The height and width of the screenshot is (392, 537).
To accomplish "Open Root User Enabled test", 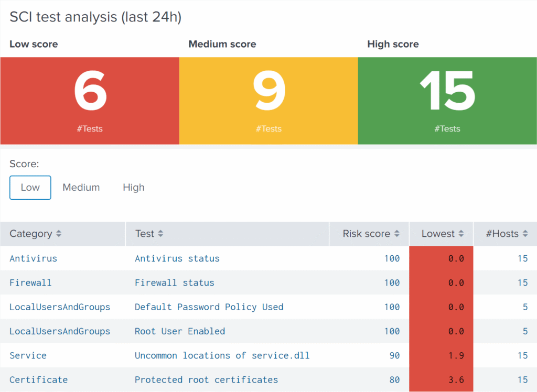I will (180, 331).
